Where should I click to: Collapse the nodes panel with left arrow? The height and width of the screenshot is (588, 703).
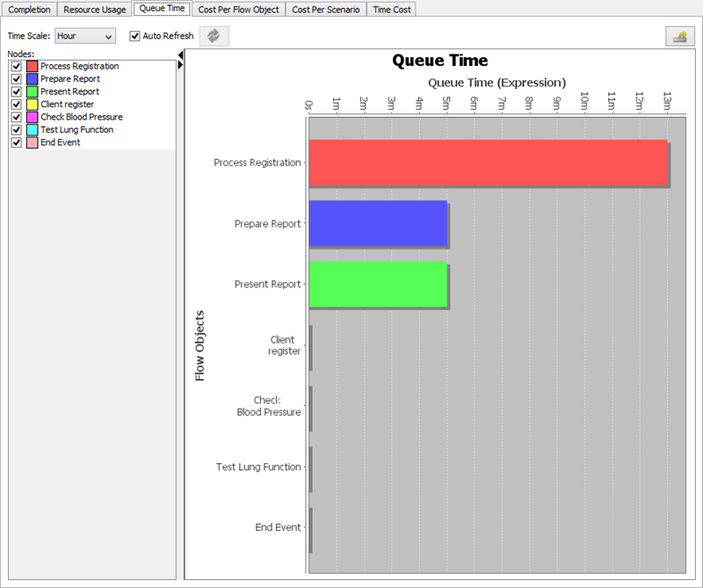(x=180, y=55)
